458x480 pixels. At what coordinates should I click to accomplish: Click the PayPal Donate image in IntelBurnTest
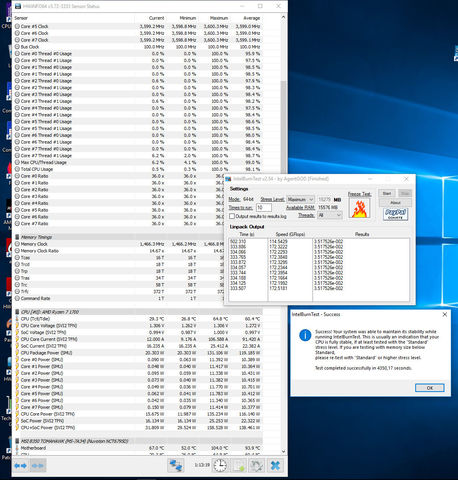tap(395, 214)
